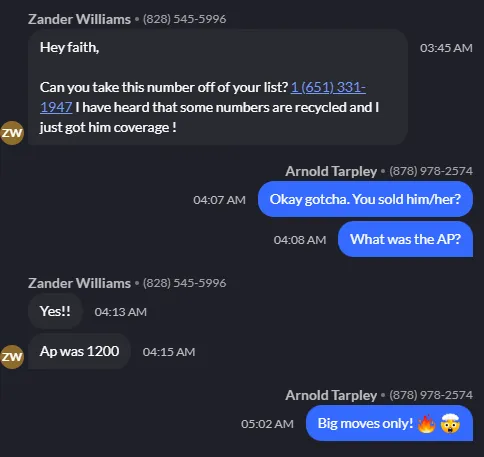Image resolution: width=484 pixels, height=457 pixels.
Task: Click the upper ZW avatar icon
Action: [x=12, y=133]
